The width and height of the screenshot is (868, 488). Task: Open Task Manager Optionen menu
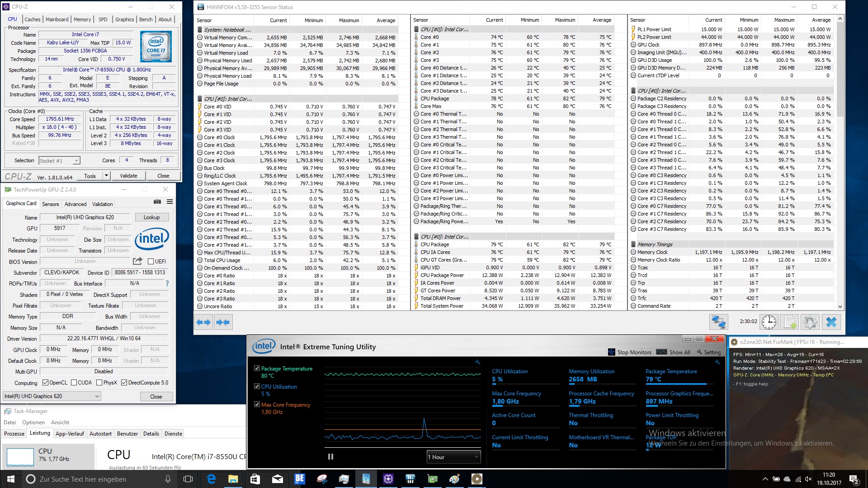33,422
